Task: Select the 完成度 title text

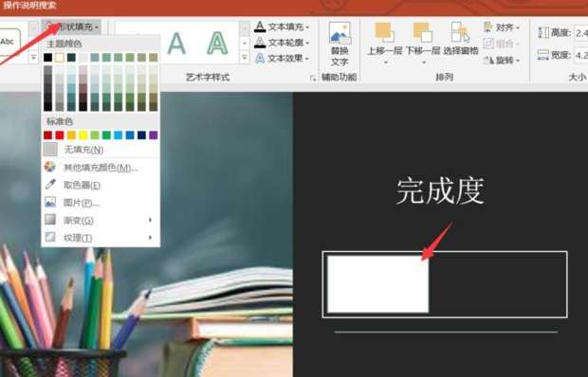Action: [440, 191]
